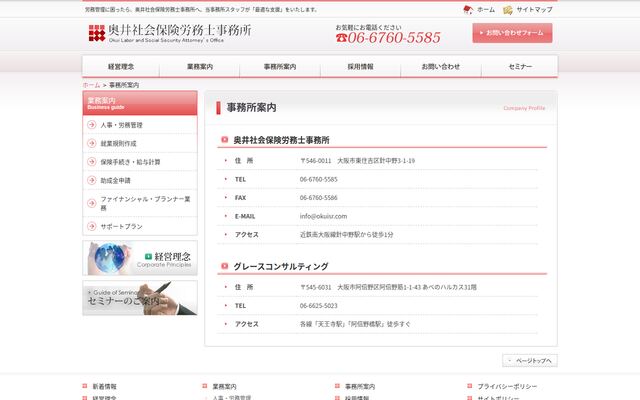Click the arrow icon beside 保険手続き・給与計算
Image resolution: width=640 pixels, height=400 pixels.
(92, 162)
